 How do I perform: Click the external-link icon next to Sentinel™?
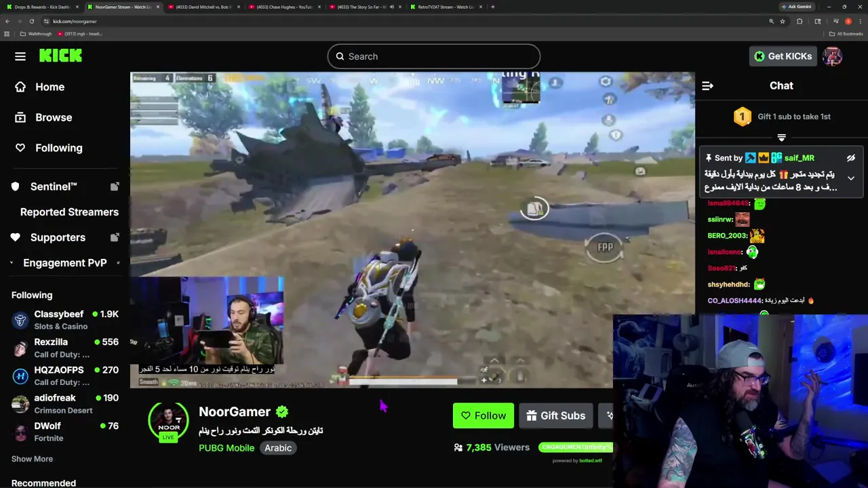coord(115,186)
